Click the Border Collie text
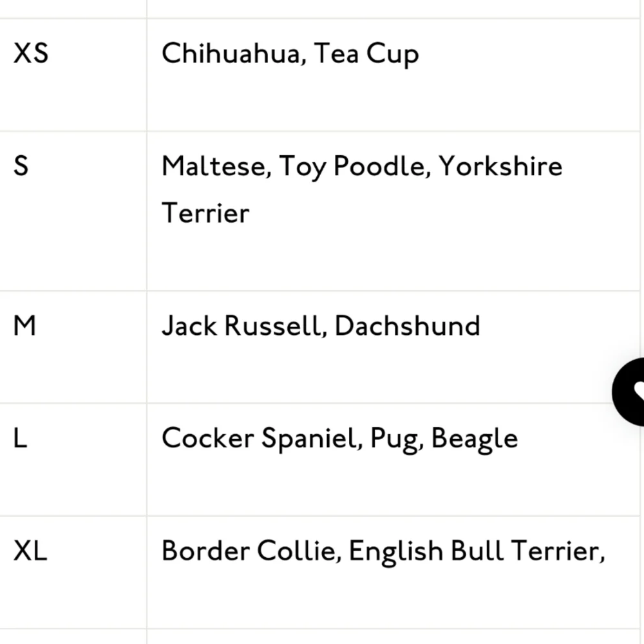Screen dimensions: 644x644 (x=250, y=551)
